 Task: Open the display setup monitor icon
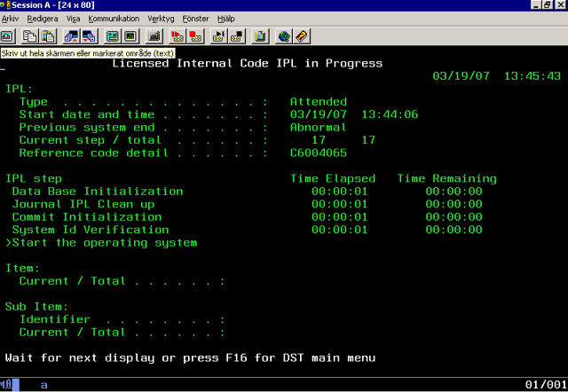point(113,36)
